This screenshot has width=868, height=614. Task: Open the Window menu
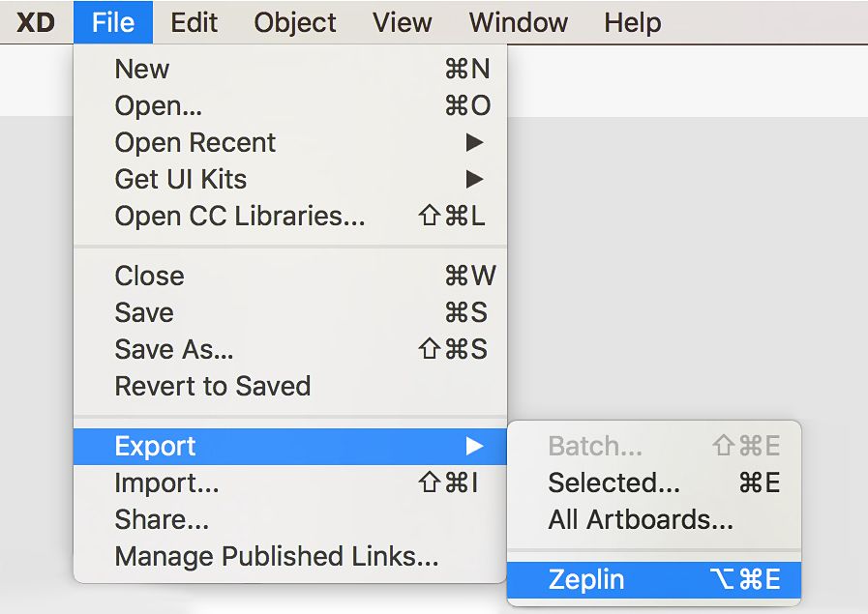[x=518, y=22]
